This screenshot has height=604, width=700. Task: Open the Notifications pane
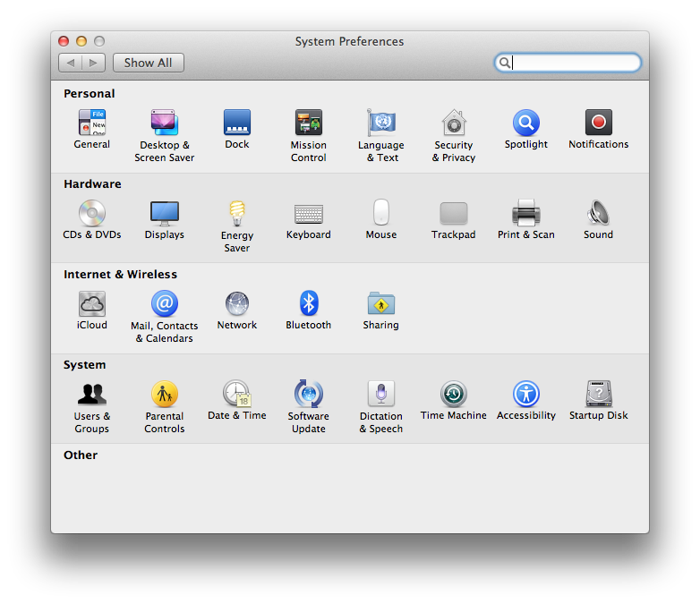pos(598,123)
